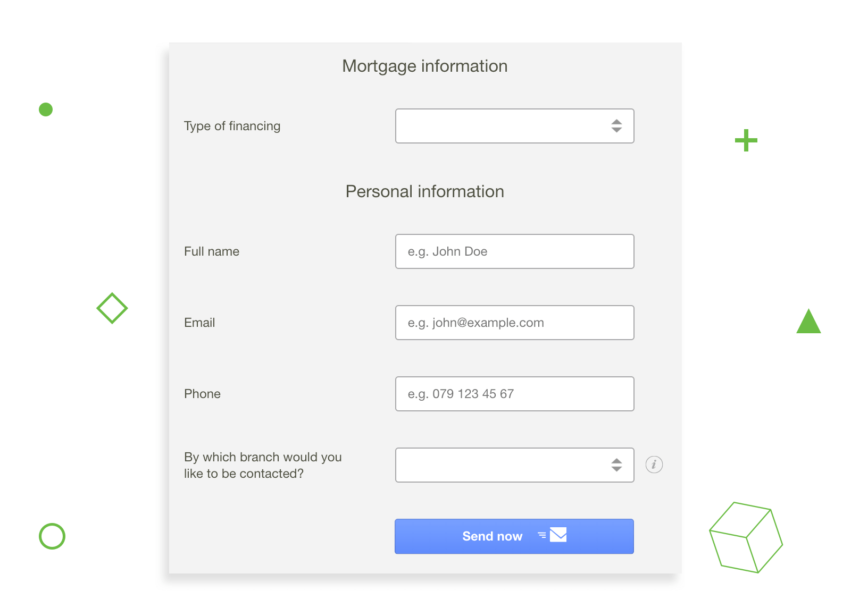
Task: Click the Phone number input field
Action: coord(514,394)
